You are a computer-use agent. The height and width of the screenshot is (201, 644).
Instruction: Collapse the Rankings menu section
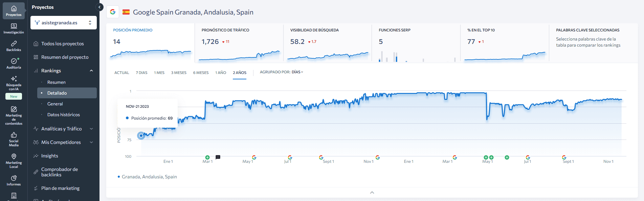(91, 71)
